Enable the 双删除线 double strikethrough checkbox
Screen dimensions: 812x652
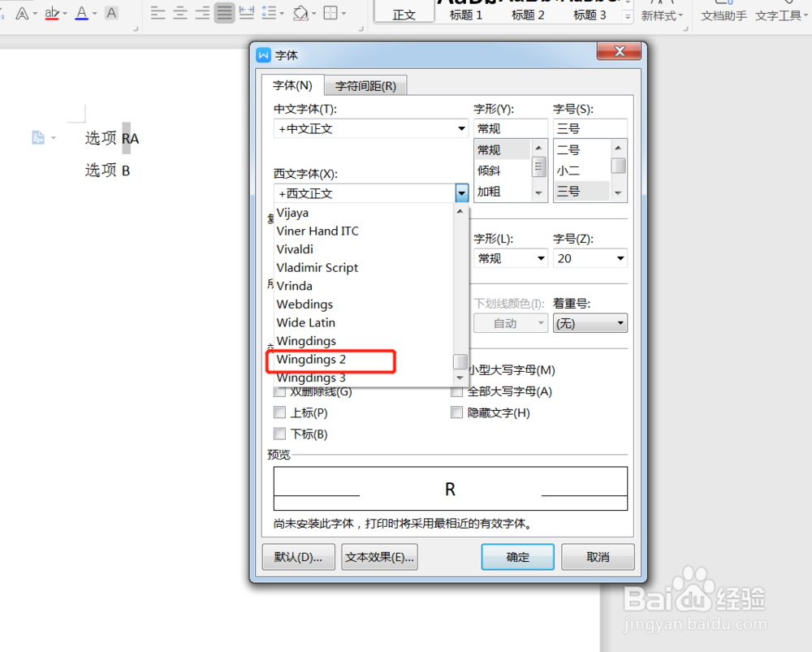point(280,392)
